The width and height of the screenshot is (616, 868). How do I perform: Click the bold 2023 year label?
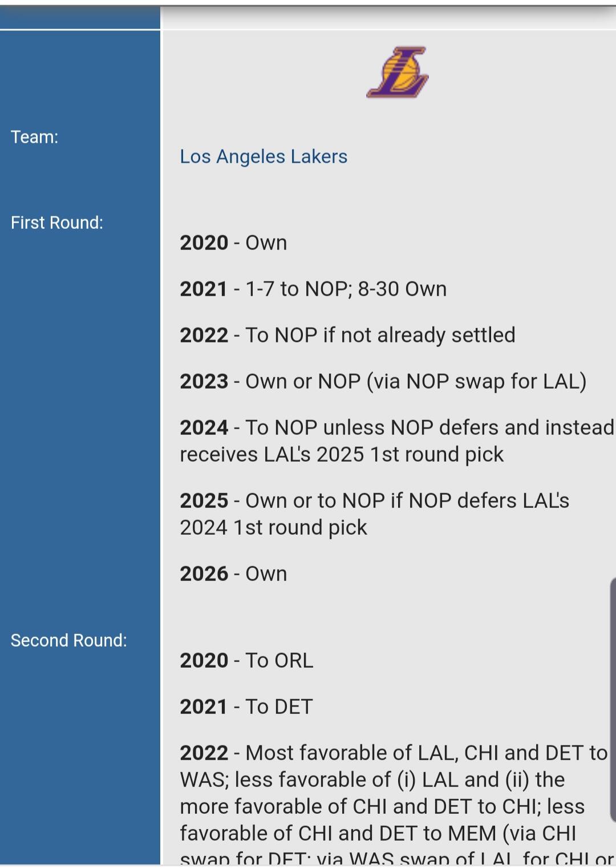[204, 381]
